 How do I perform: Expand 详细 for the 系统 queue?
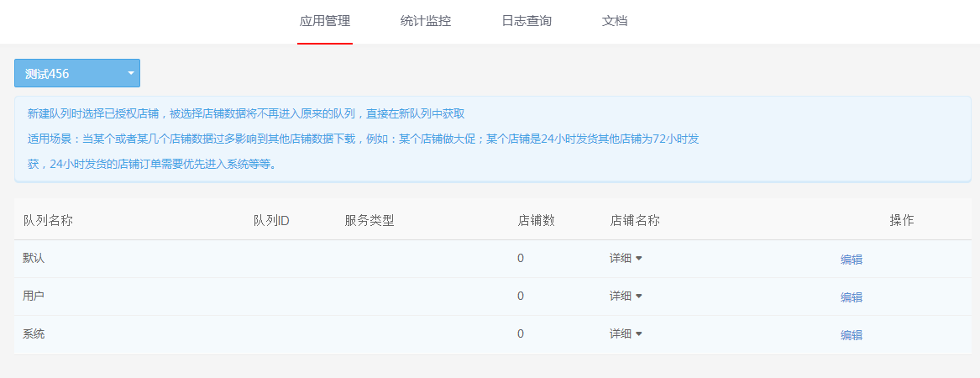click(626, 334)
